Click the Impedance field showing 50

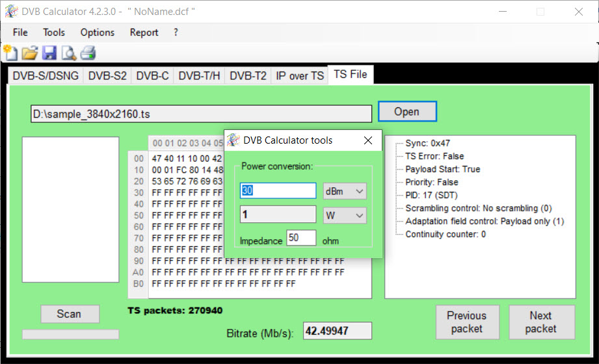301,237
